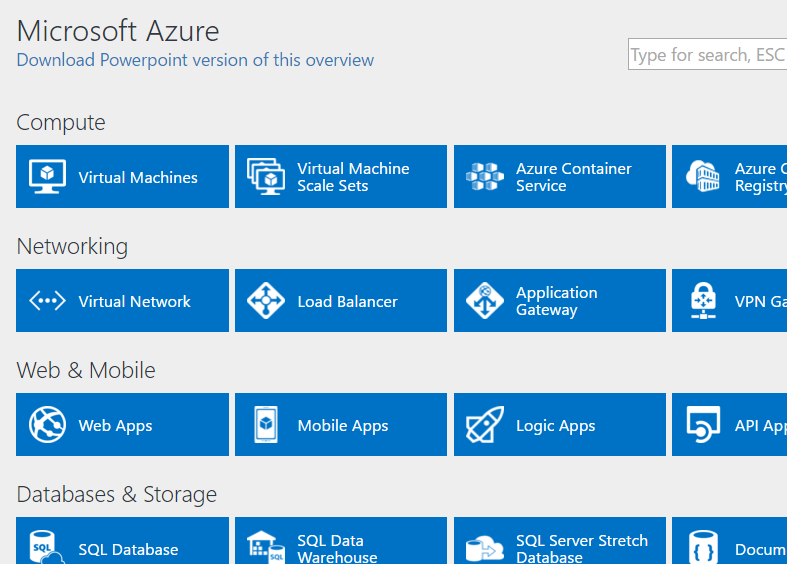Viewport: 787px width, 564px height.
Task: Click the Virtual Machine Scale Sets icon
Action: coord(266,177)
